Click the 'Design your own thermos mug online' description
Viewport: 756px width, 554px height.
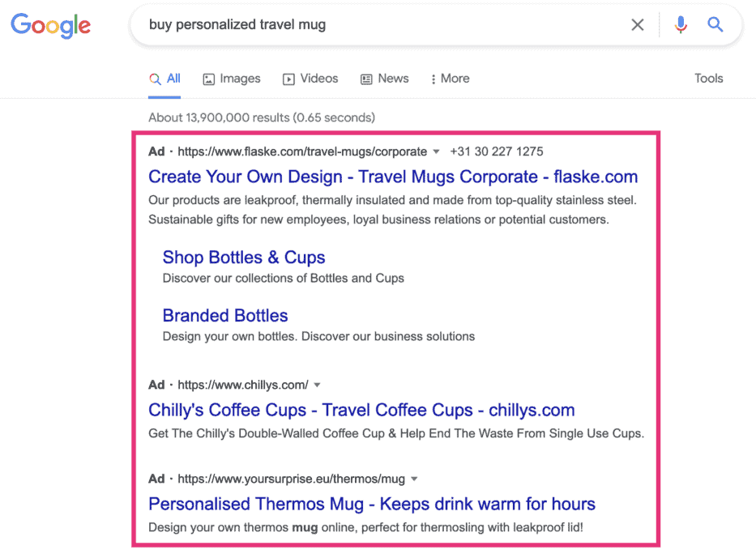tap(366, 527)
